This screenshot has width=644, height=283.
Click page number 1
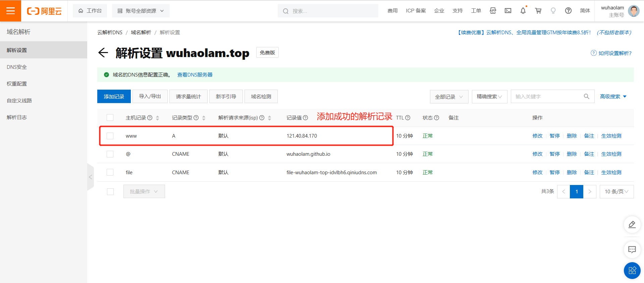577,191
